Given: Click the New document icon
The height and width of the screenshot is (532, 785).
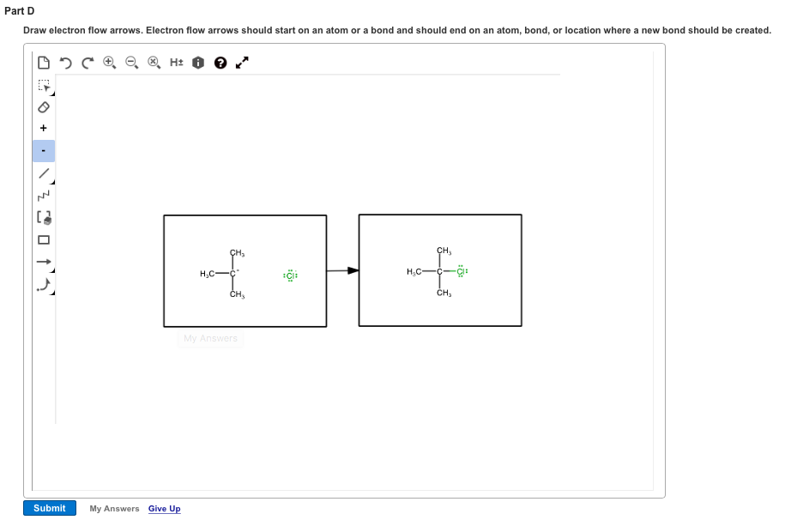Looking at the screenshot, I should 44,63.
